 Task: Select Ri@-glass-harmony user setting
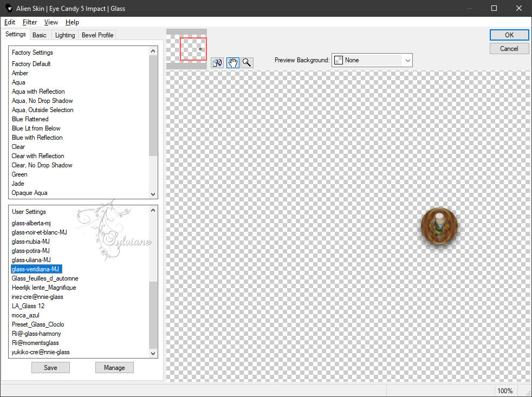36,334
